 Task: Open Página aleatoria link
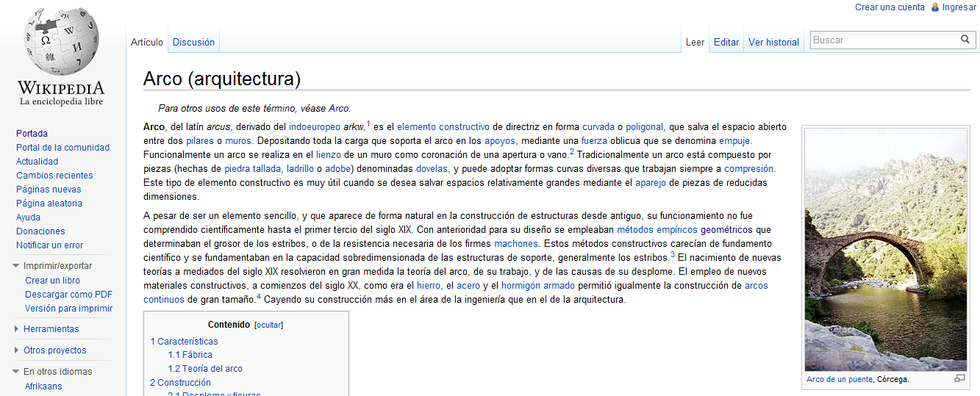coord(49,204)
